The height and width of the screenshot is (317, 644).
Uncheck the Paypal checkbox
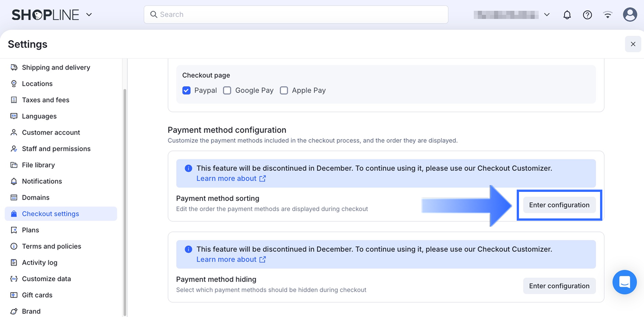click(x=186, y=90)
